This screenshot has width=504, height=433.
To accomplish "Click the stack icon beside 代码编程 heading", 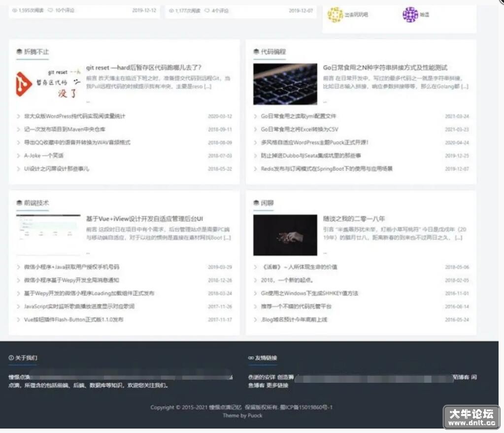I will click(x=256, y=51).
